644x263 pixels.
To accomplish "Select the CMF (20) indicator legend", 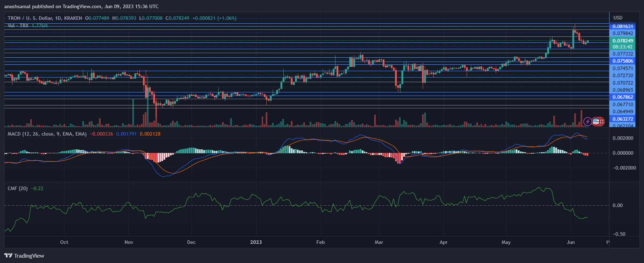I will pyautogui.click(x=18, y=188).
